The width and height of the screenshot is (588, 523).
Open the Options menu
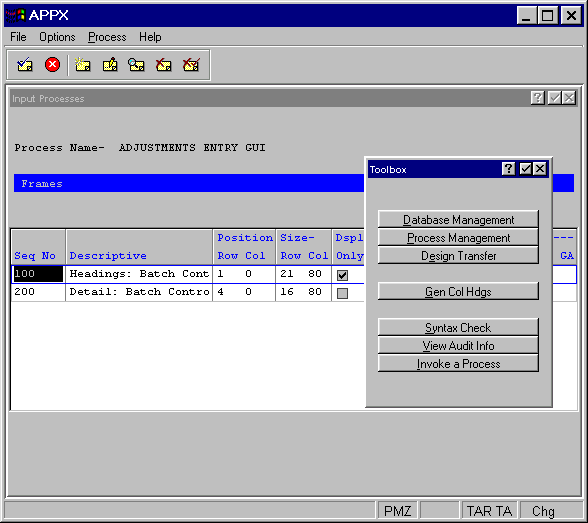click(x=57, y=37)
